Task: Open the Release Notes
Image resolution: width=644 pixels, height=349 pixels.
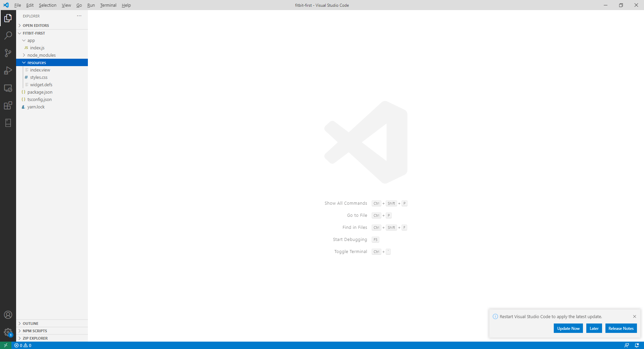Action: [621, 328]
